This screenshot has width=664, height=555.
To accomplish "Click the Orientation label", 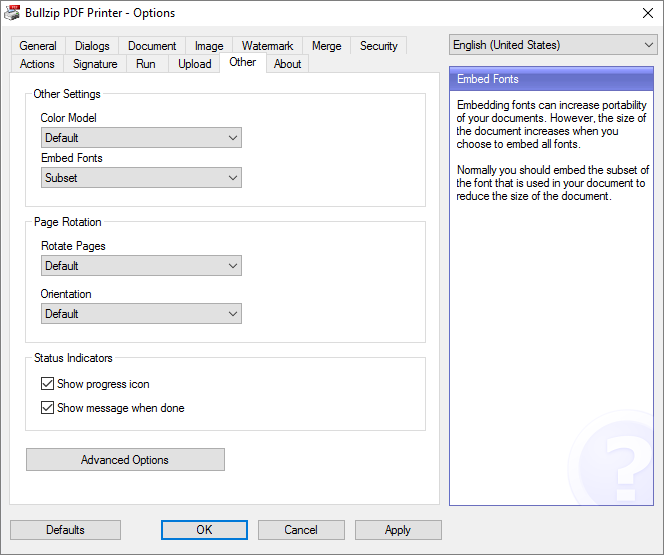I will click(x=66, y=294).
